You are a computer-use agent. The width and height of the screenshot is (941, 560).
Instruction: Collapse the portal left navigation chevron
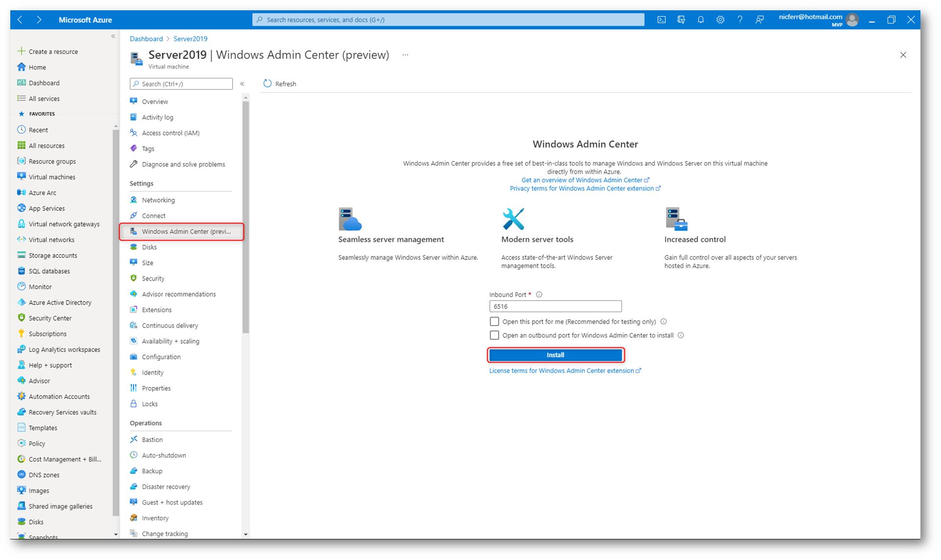pos(113,36)
